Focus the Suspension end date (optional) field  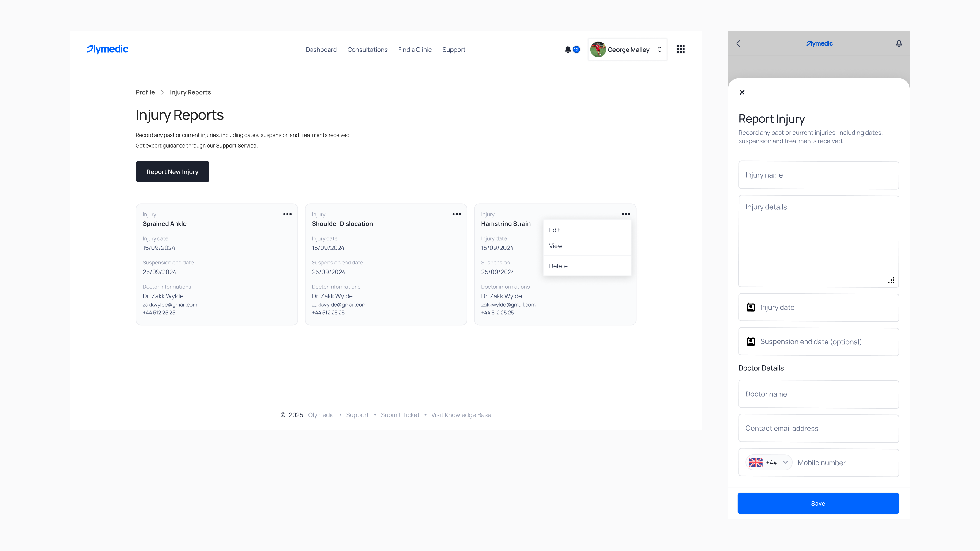pos(818,342)
